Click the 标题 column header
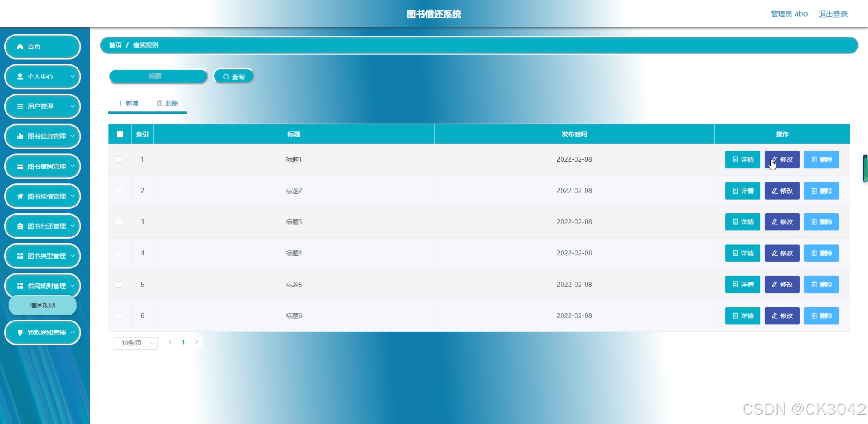This screenshot has height=424, width=868. tap(294, 134)
